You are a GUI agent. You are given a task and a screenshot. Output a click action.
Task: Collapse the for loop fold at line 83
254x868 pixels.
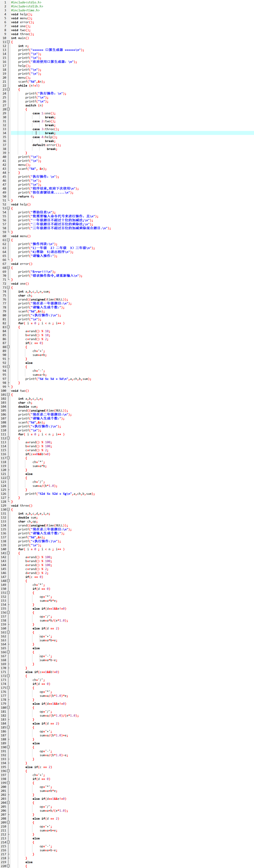[8, 327]
